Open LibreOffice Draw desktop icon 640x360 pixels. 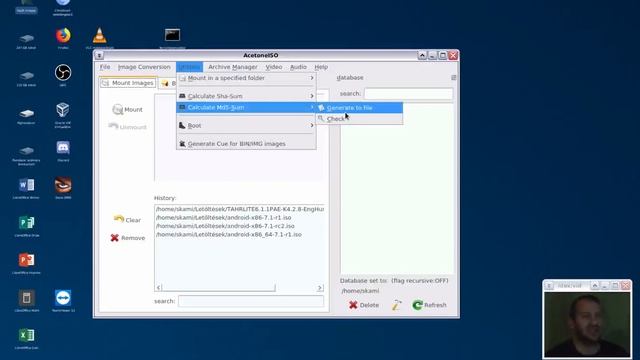pos(27,223)
